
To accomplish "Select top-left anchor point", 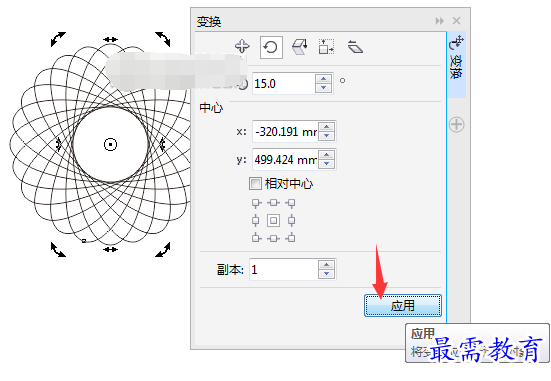I will click(x=256, y=203).
